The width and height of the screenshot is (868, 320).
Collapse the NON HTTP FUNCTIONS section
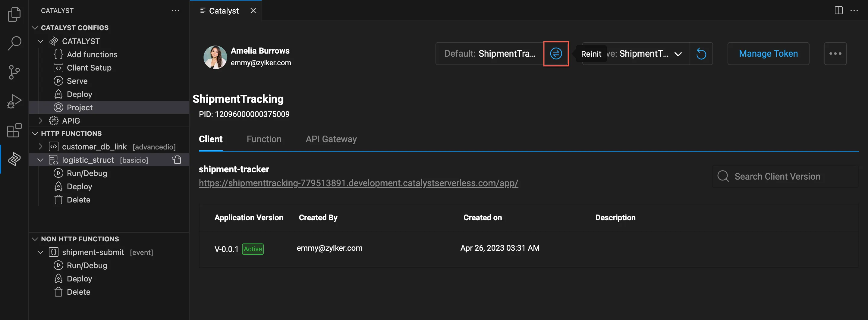pyautogui.click(x=35, y=239)
